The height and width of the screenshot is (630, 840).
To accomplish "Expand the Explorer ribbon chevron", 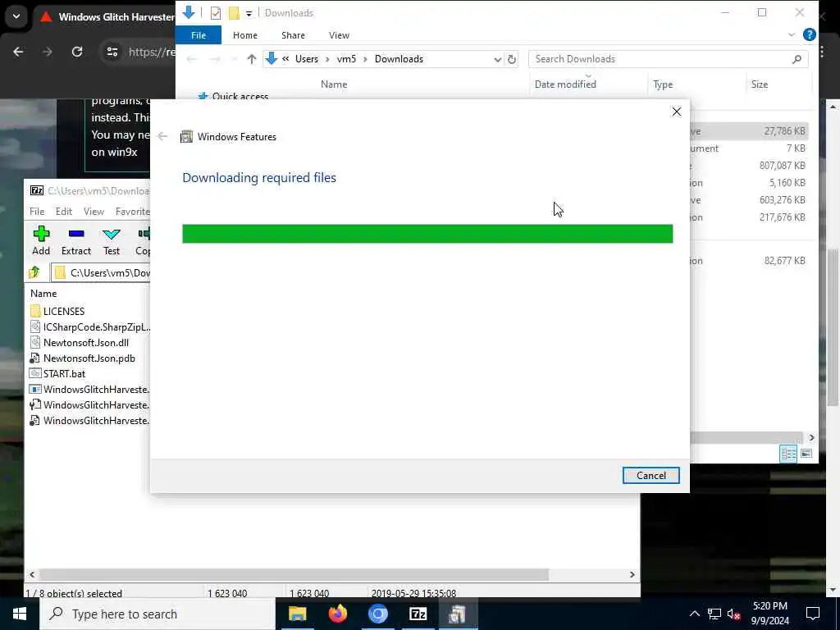I will coord(792,34).
